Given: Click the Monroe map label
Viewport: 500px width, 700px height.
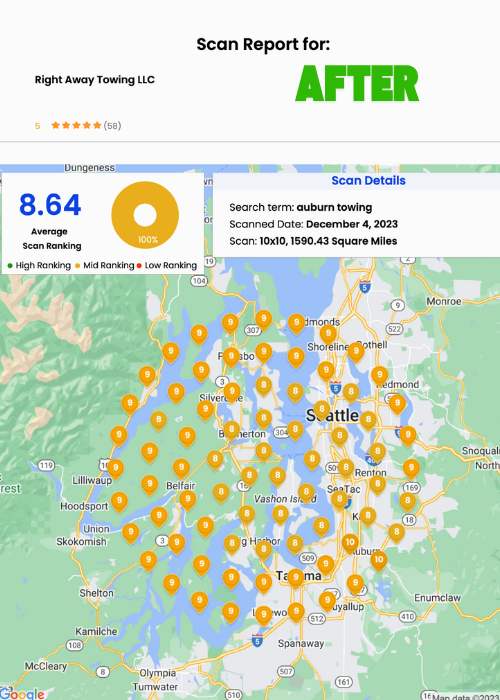Looking at the screenshot, I should [444, 301].
